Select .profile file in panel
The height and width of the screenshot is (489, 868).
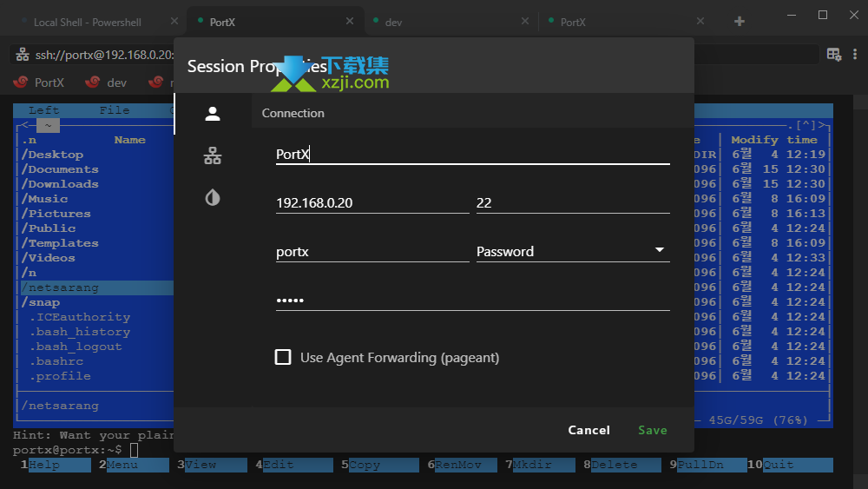pyautogui.click(x=60, y=376)
